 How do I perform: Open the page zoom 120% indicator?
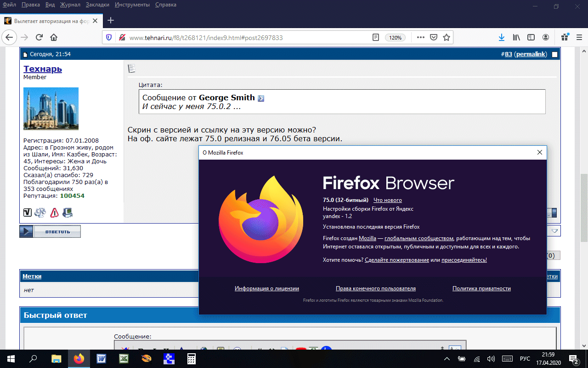point(396,38)
